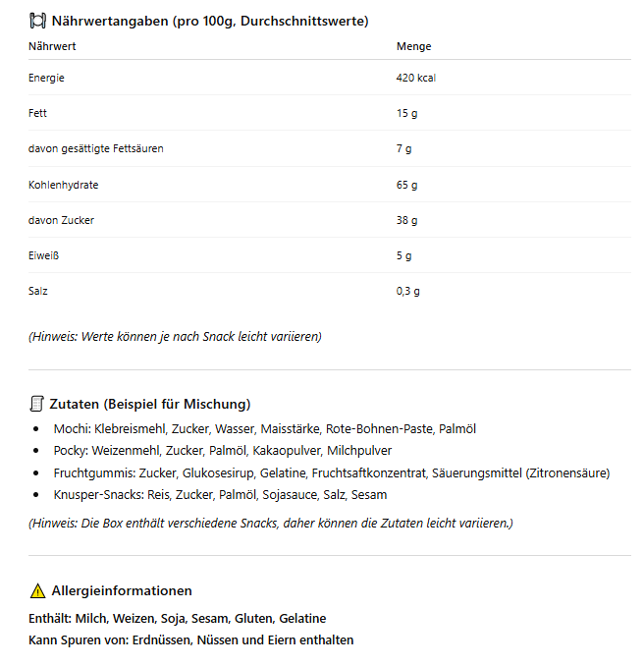Click the Nährwertangaben section heading
This screenshot has width=644, height=666.
coord(210,20)
